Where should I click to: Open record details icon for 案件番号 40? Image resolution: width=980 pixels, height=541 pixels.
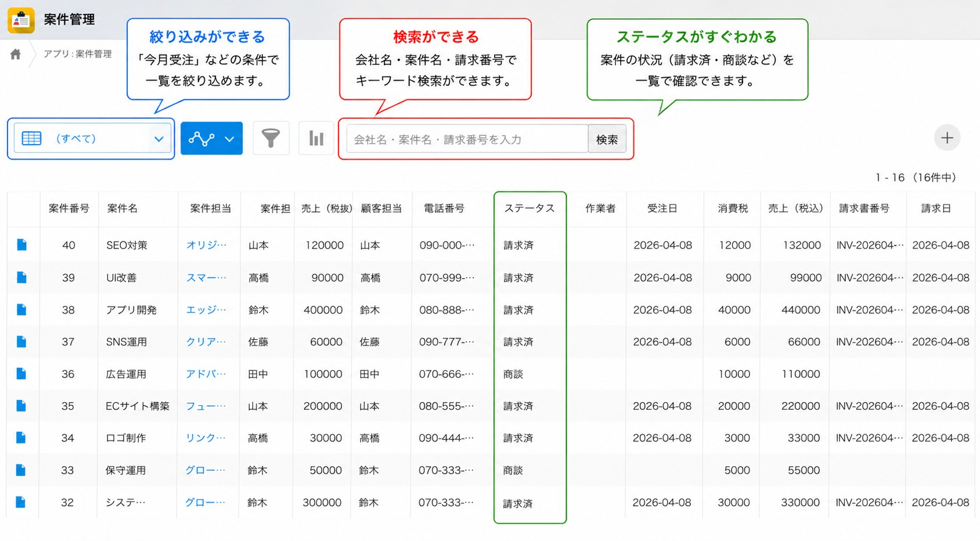22,245
